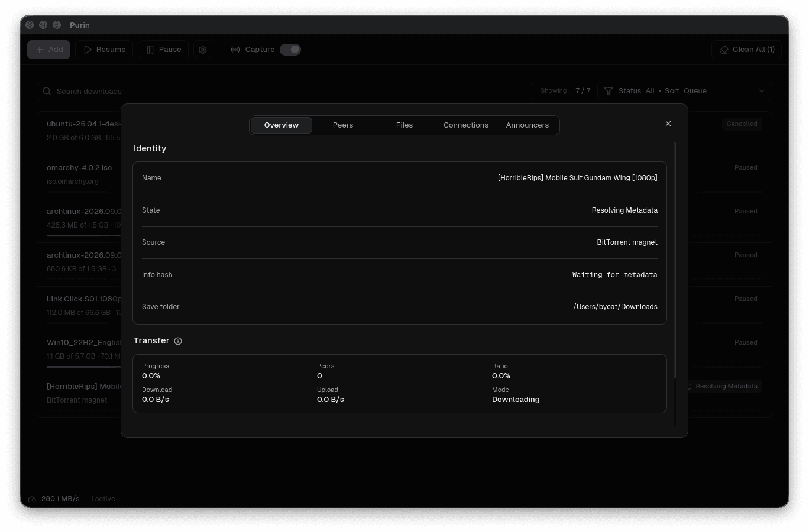
Task: Click the funnel filter icon
Action: pyautogui.click(x=609, y=91)
